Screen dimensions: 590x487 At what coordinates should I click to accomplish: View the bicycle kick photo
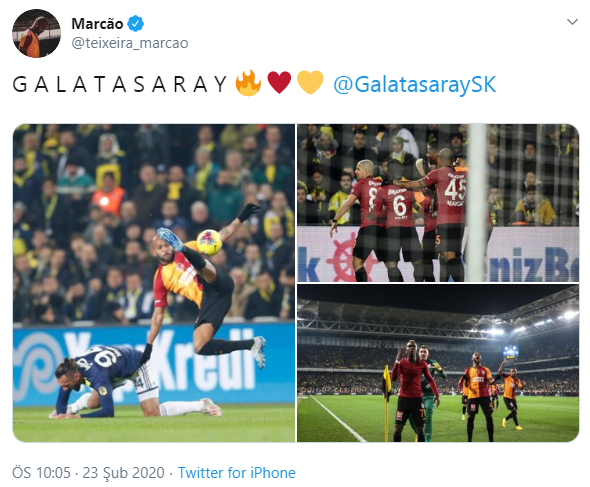pos(154,283)
